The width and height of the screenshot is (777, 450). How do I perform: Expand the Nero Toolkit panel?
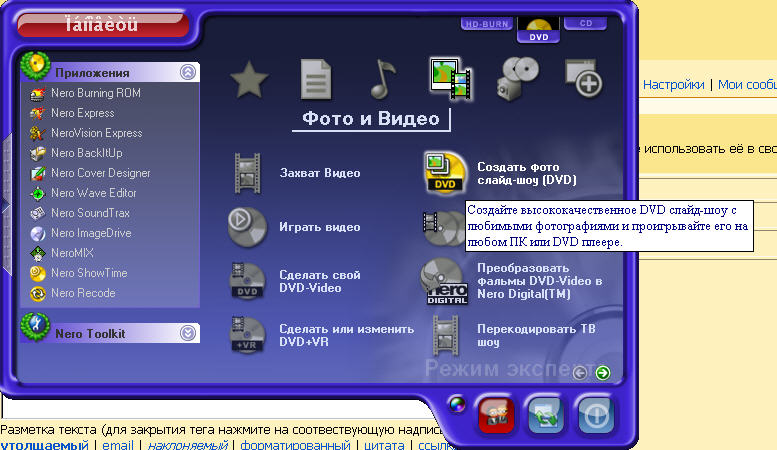click(187, 333)
